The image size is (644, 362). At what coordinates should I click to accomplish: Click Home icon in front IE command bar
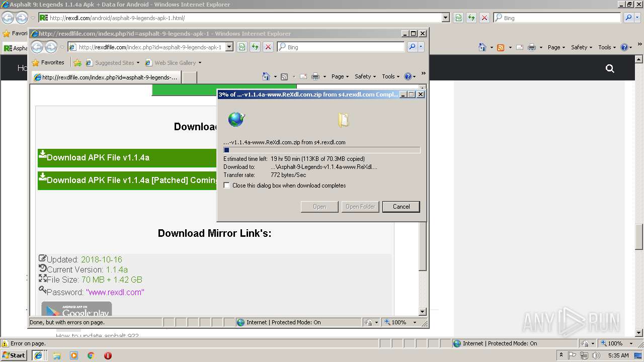click(x=266, y=76)
